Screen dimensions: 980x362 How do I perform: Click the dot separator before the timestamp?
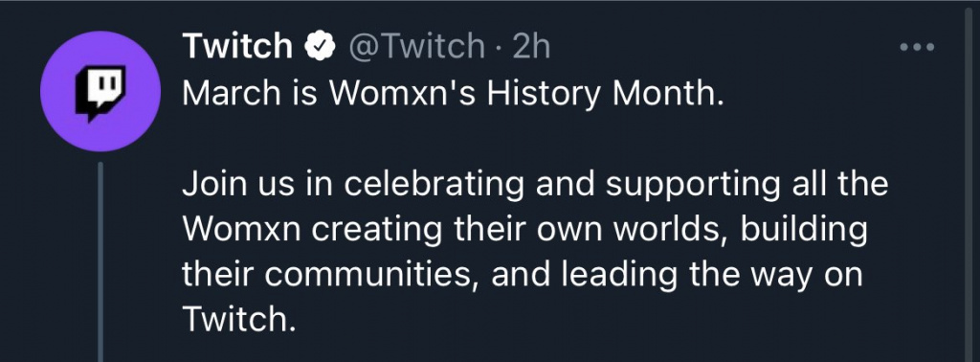(x=498, y=48)
